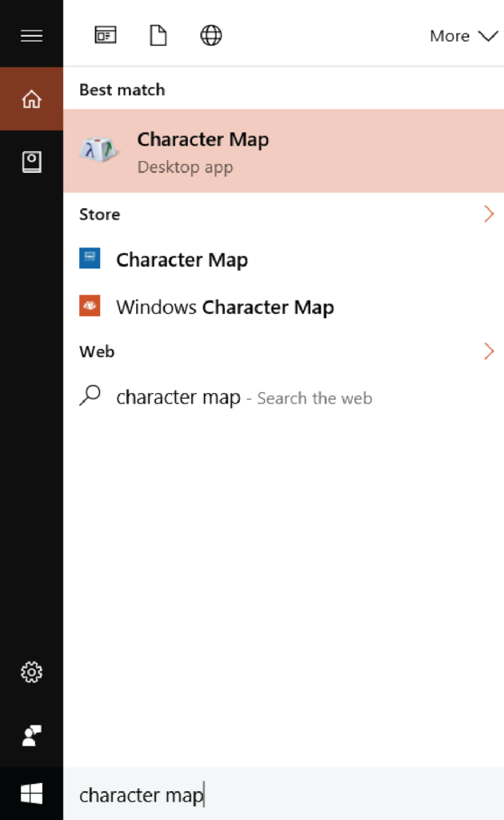Click the Web section header
The height and width of the screenshot is (820, 504).
point(97,352)
